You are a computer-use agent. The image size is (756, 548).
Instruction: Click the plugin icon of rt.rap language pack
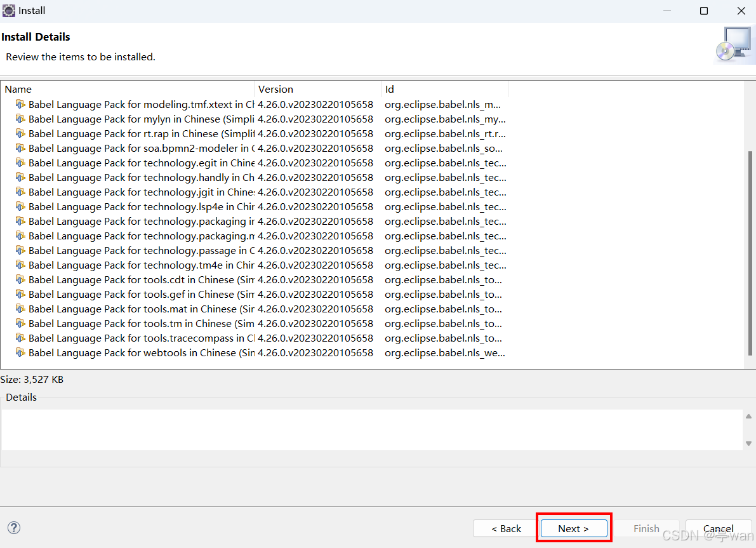pyautogui.click(x=20, y=133)
